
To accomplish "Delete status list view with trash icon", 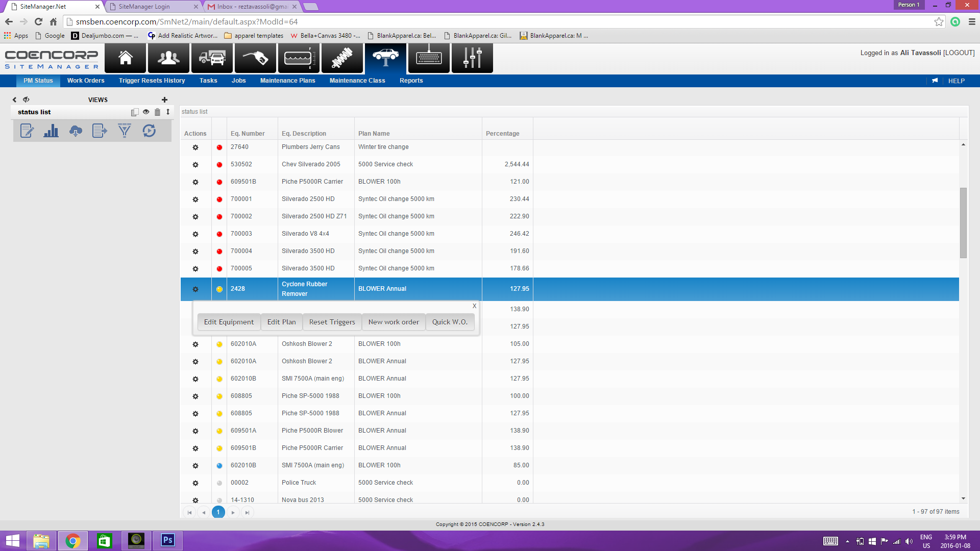I will [x=157, y=112].
